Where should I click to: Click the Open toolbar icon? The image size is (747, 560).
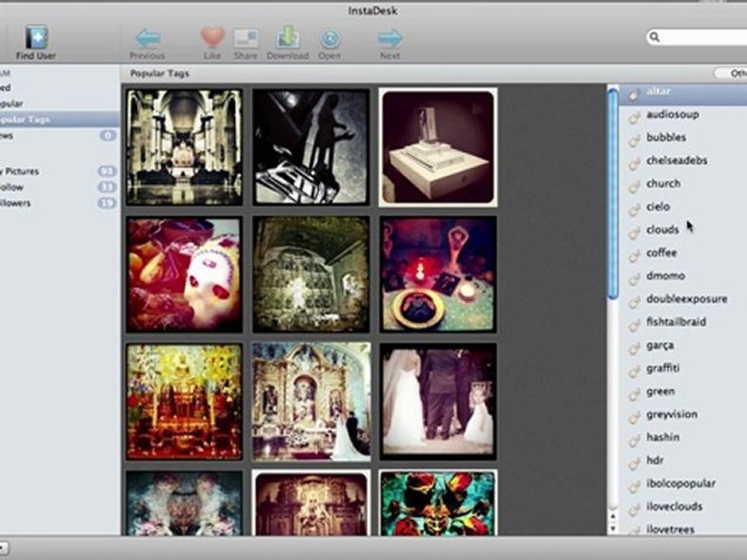point(330,44)
